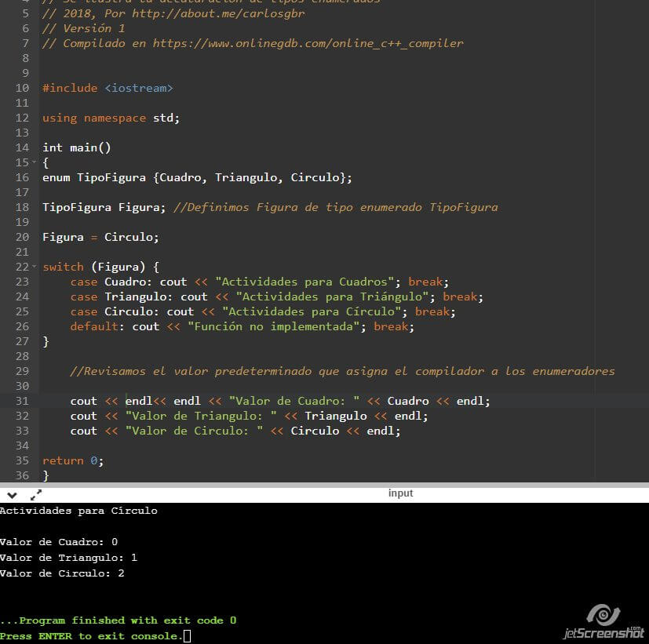Click line number 10 in the gutter

point(22,88)
